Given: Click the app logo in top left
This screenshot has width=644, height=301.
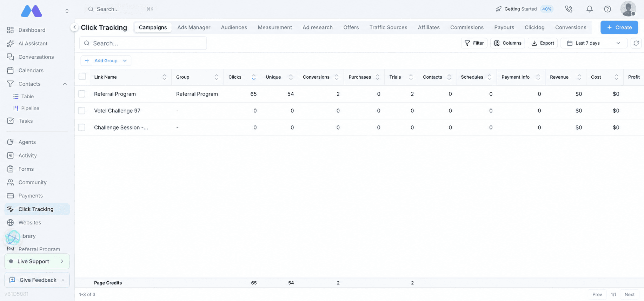Looking at the screenshot, I should pos(31,11).
